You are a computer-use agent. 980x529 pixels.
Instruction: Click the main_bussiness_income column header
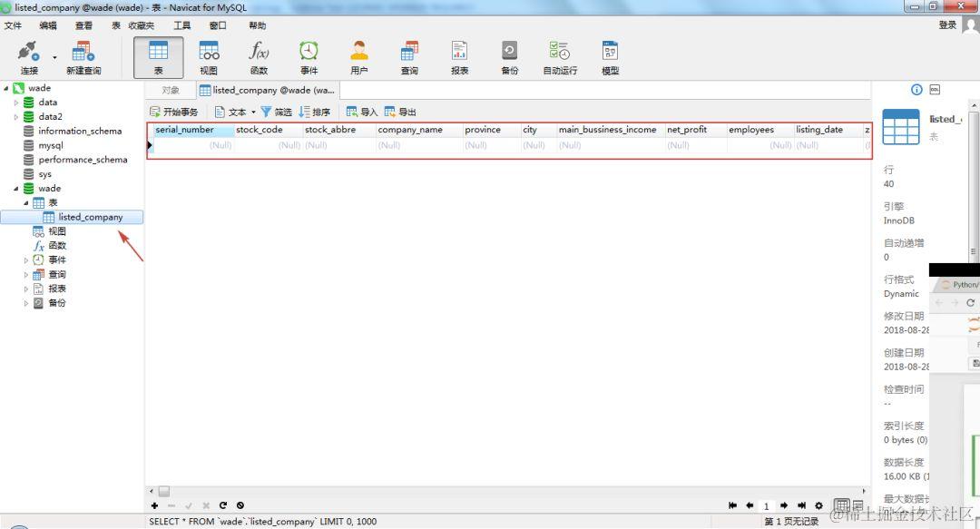coord(610,130)
